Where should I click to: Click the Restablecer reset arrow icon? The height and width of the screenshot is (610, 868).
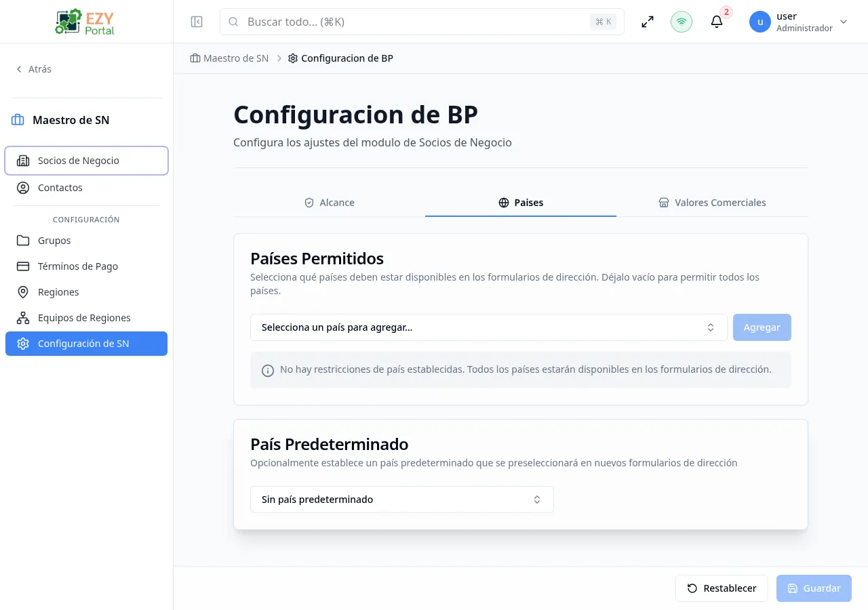pos(692,588)
